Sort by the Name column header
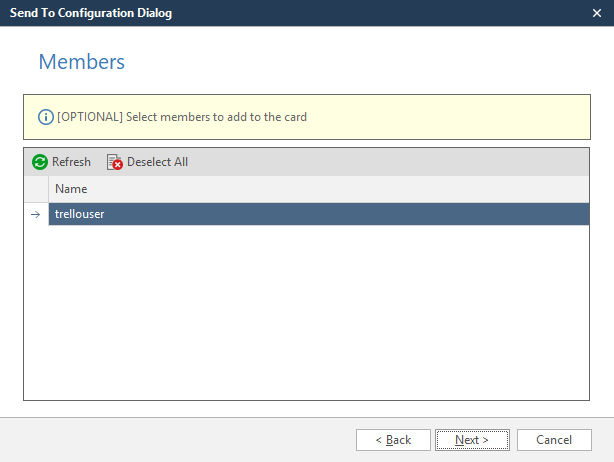 point(71,189)
